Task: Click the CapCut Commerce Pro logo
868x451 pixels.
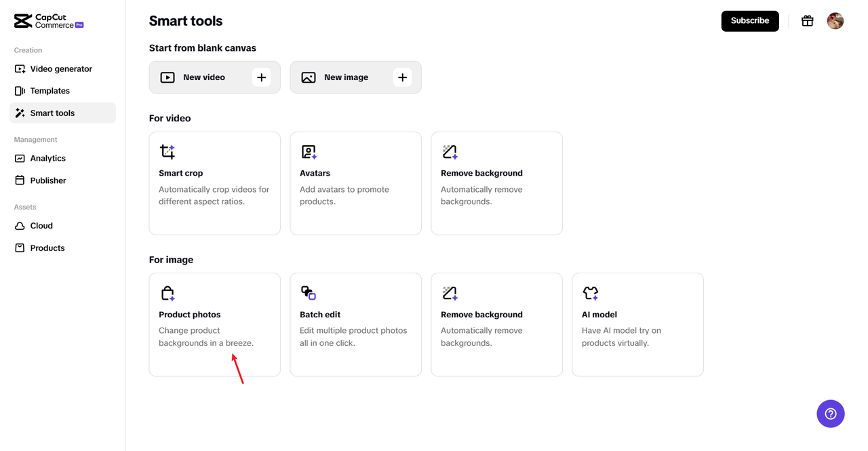Action: 49,21
